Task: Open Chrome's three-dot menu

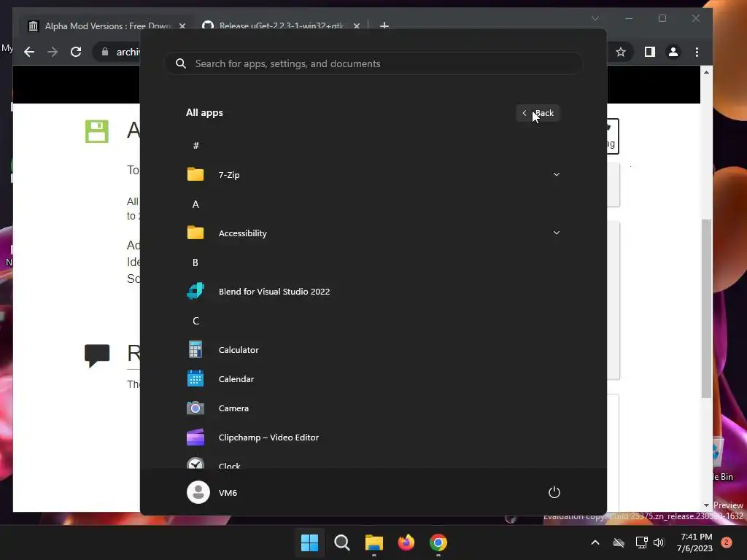Action: pos(697,52)
